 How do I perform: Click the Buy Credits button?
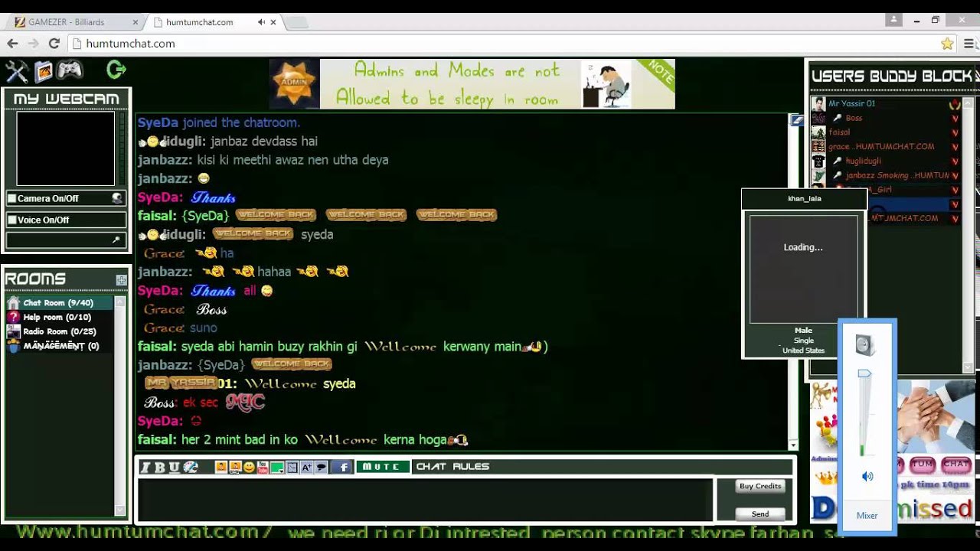coord(760,487)
